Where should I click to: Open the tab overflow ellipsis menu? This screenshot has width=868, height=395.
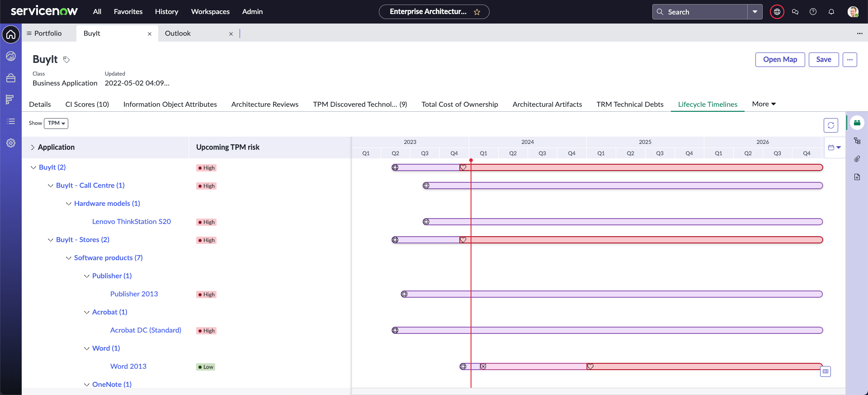[x=859, y=33]
